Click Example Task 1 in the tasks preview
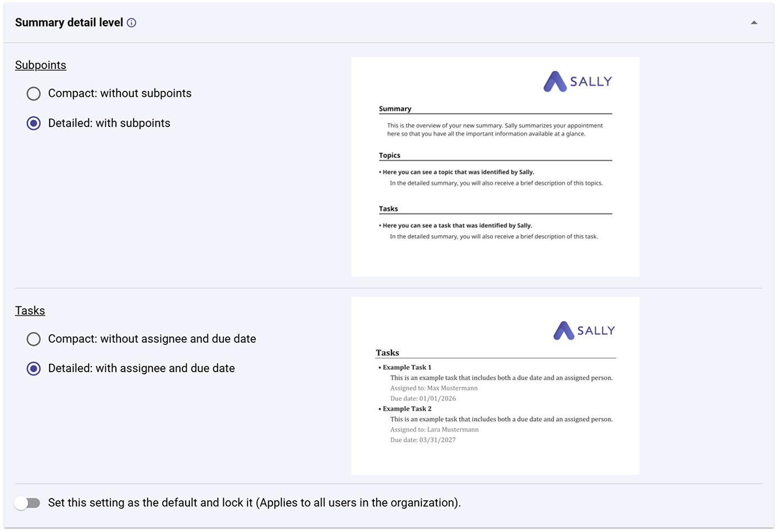Viewport: 778px width, 532px height. [x=407, y=368]
